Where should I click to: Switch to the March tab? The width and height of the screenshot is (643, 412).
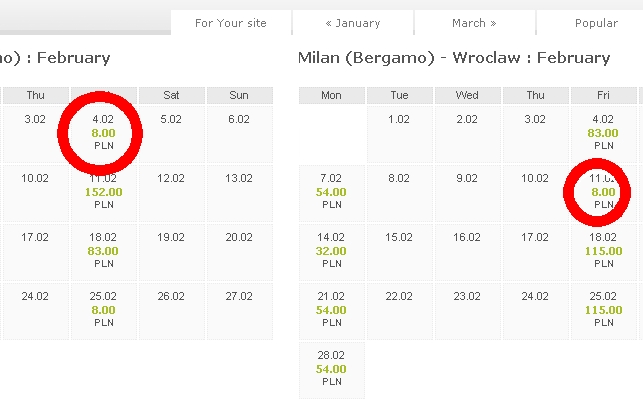(474, 23)
